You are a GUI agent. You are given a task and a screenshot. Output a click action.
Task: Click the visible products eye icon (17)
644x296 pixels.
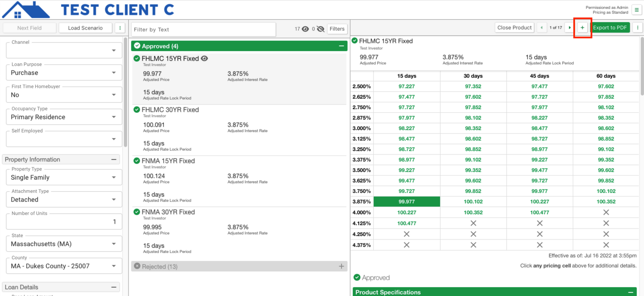[305, 29]
